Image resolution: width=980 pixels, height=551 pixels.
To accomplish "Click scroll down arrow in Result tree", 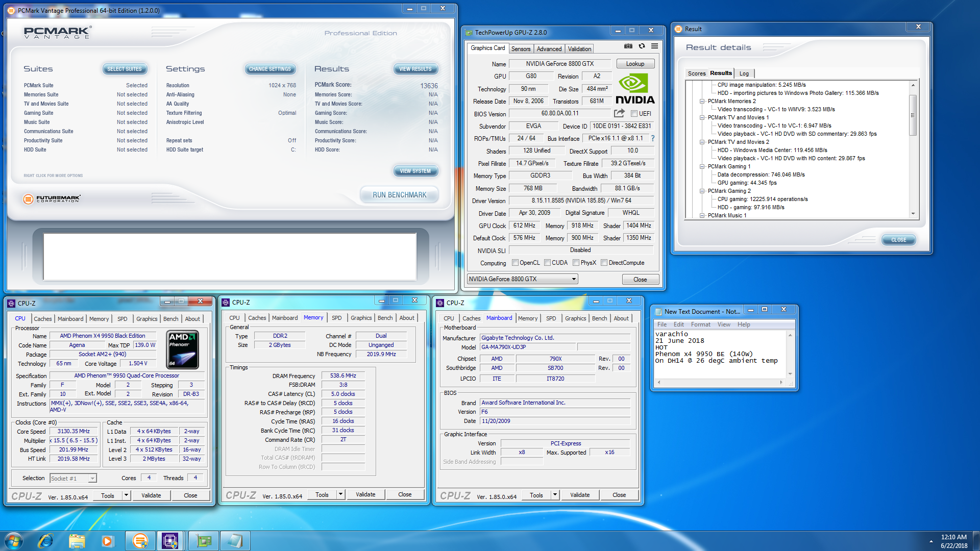I will pyautogui.click(x=913, y=214).
